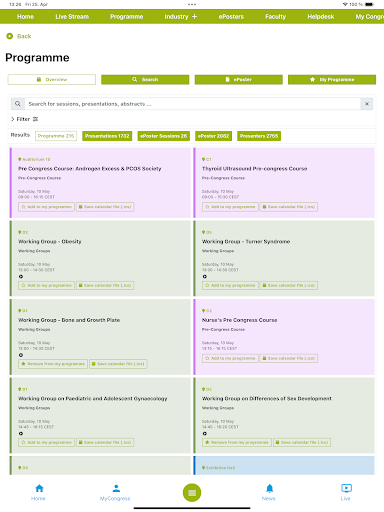Tap the green round menu button
The image size is (384, 512).
pyautogui.click(x=192, y=493)
